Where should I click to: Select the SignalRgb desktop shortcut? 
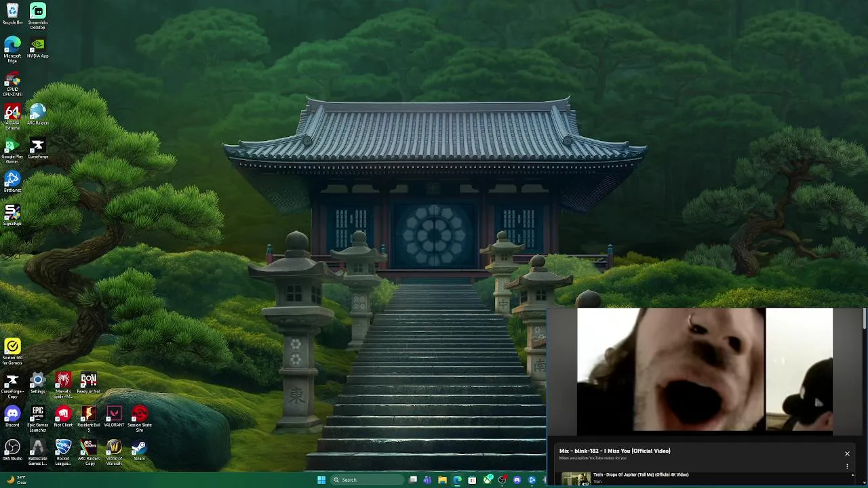coord(12,216)
